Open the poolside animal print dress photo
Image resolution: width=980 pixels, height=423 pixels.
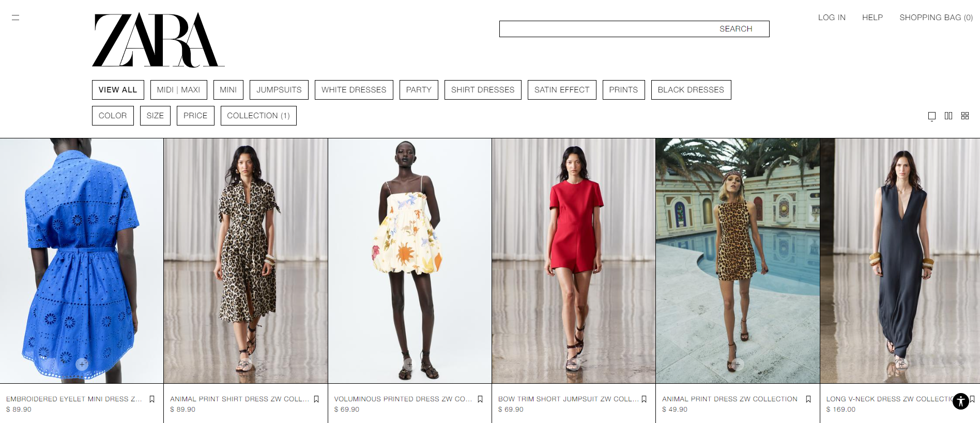738,260
